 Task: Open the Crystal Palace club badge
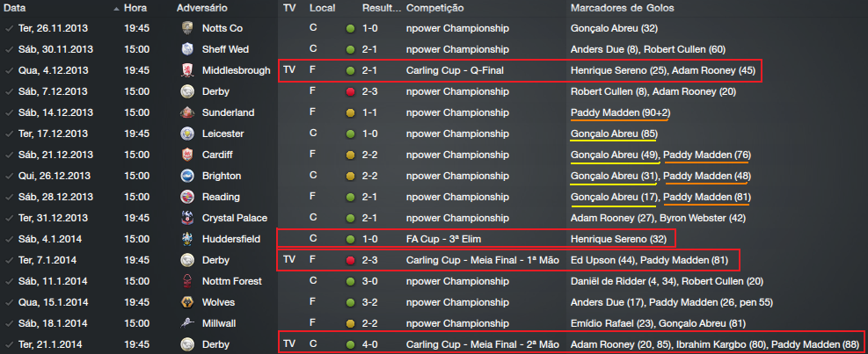(186, 218)
